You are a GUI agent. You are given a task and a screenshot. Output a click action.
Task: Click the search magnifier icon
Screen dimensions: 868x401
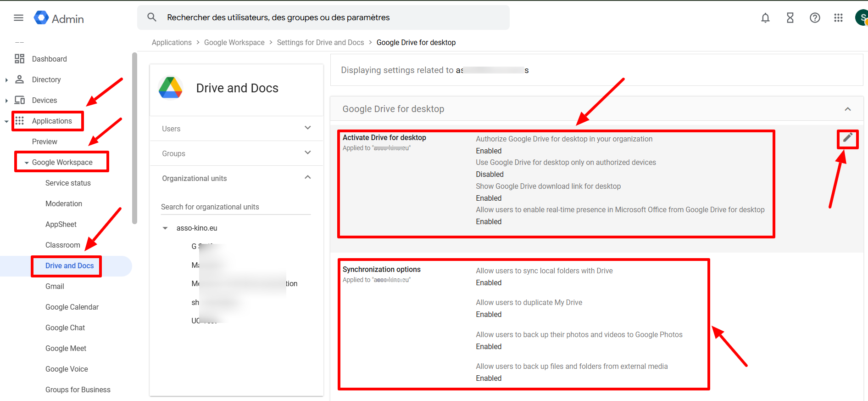point(152,17)
